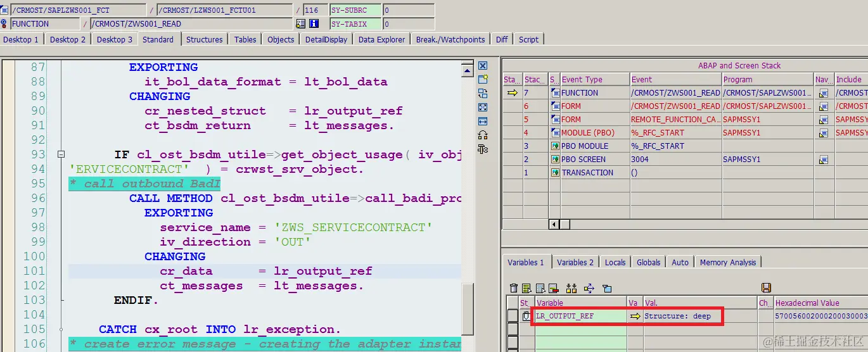Open the Data Explorer tab
868x352 pixels.
(x=381, y=39)
